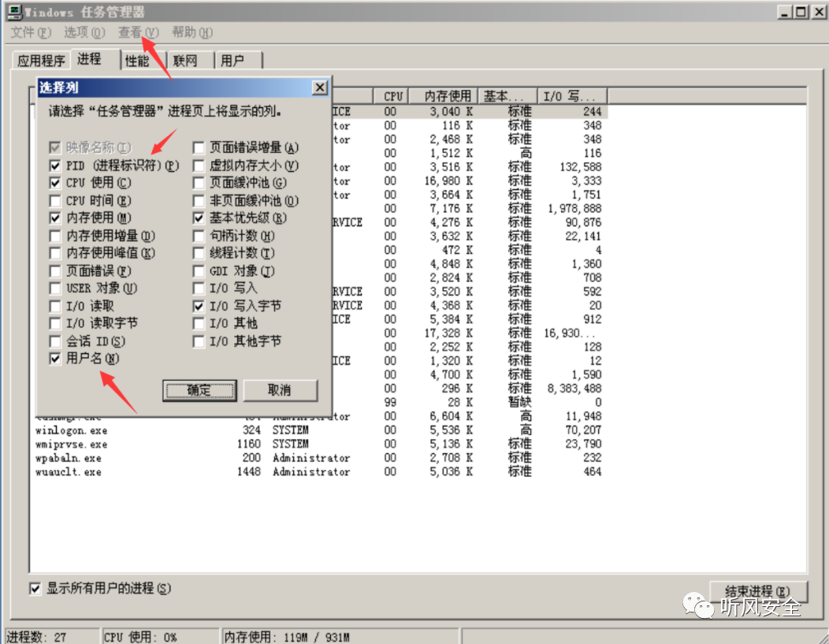Click the 进程数: 27 status entry
Viewport: 829px width, 644px height.
(x=52, y=637)
